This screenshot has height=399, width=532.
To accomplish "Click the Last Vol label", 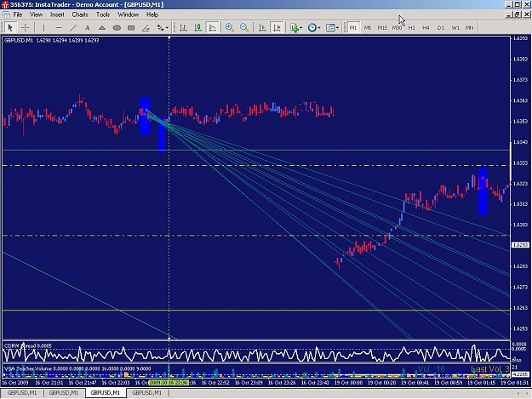I will pos(490,369).
